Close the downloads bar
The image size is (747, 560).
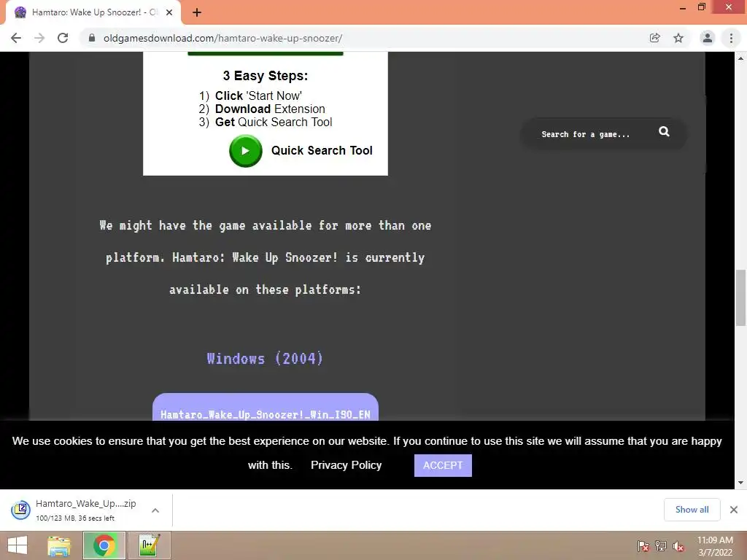pos(734,510)
